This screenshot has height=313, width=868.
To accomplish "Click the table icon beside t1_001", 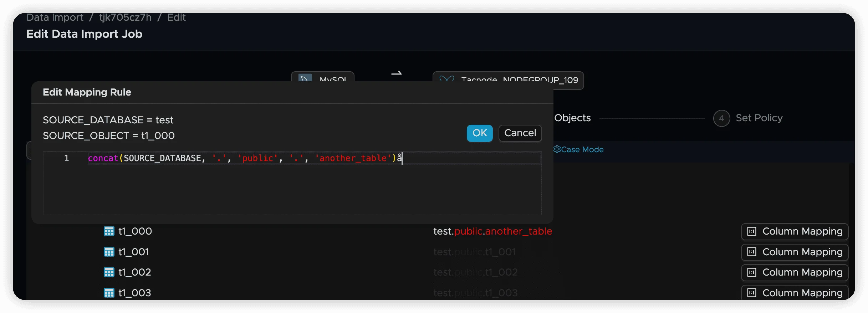I will coord(109,252).
